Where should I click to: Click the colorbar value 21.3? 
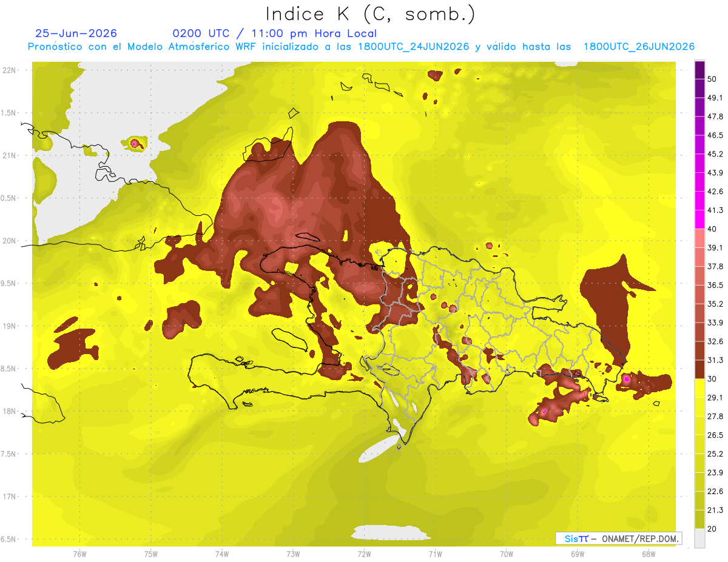pyautogui.click(x=715, y=510)
